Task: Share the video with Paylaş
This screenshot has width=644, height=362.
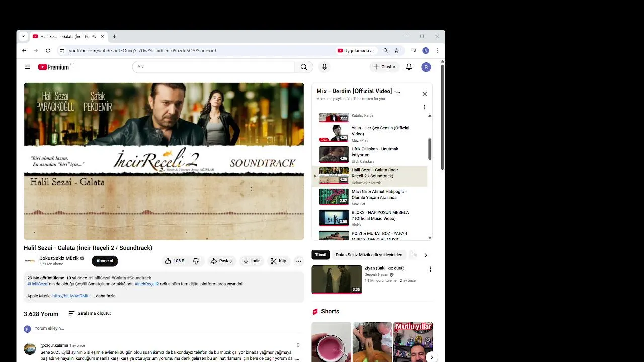Action: (221, 261)
